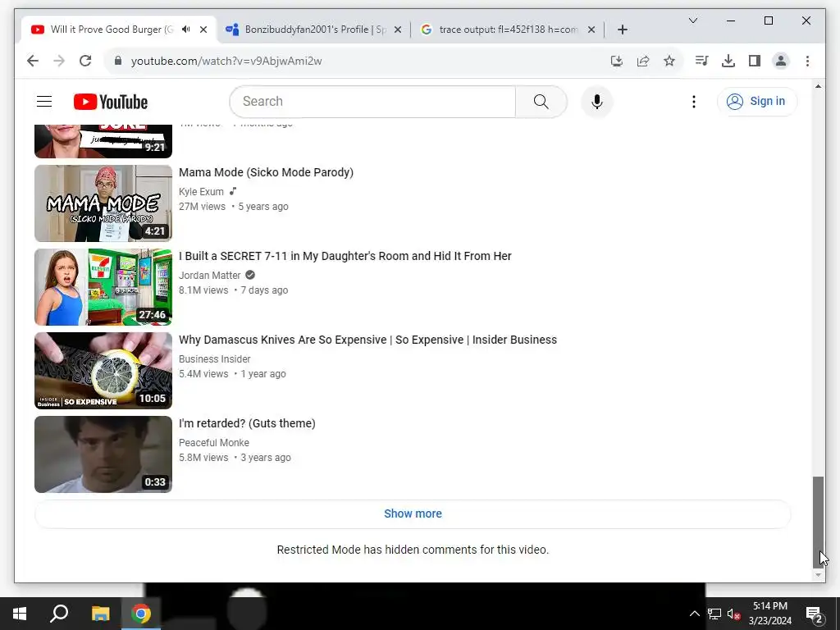This screenshot has height=630, width=840.
Task: Click the scrollbar down arrow
Action: pos(818,575)
